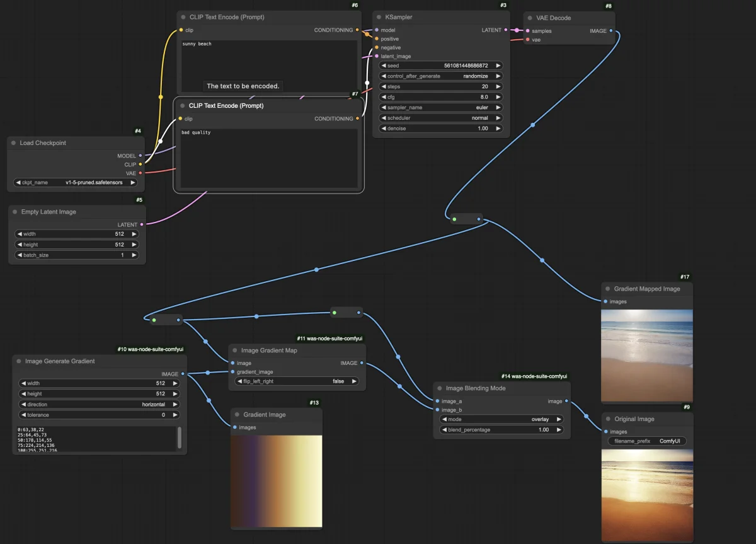Collapse the Gradient Image preview node dot
Viewport: 756px width, 544px height.
click(x=237, y=415)
